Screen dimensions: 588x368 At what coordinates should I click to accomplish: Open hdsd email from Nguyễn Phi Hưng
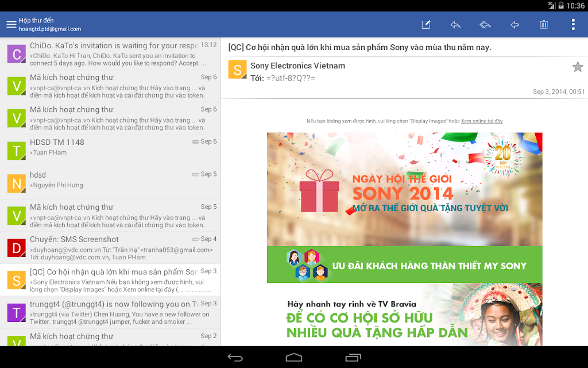110,183
